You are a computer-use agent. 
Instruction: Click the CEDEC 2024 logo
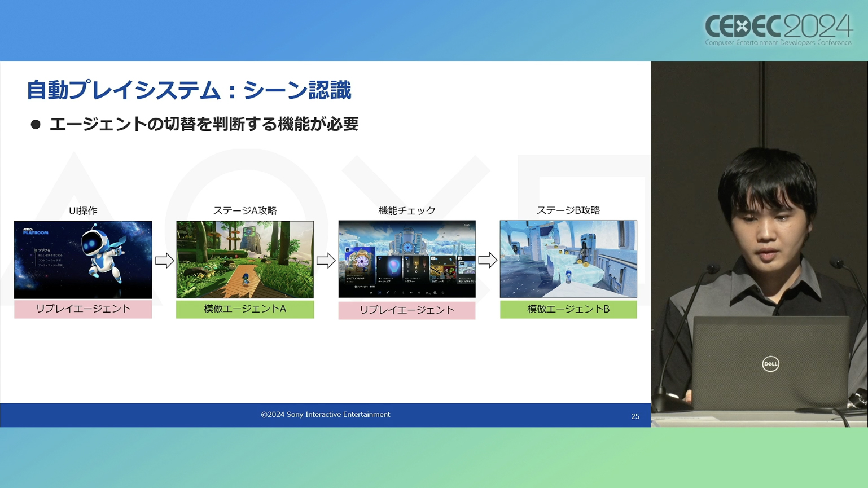pos(778,29)
